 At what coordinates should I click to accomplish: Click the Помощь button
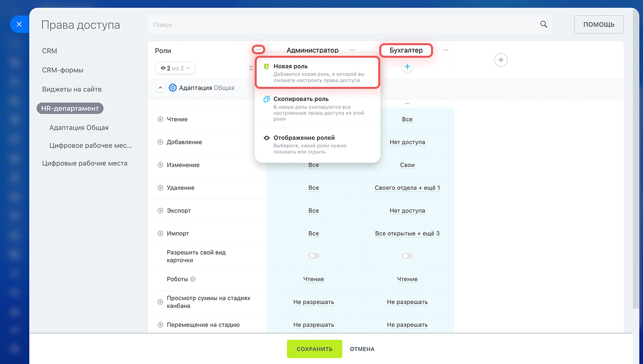click(x=599, y=25)
